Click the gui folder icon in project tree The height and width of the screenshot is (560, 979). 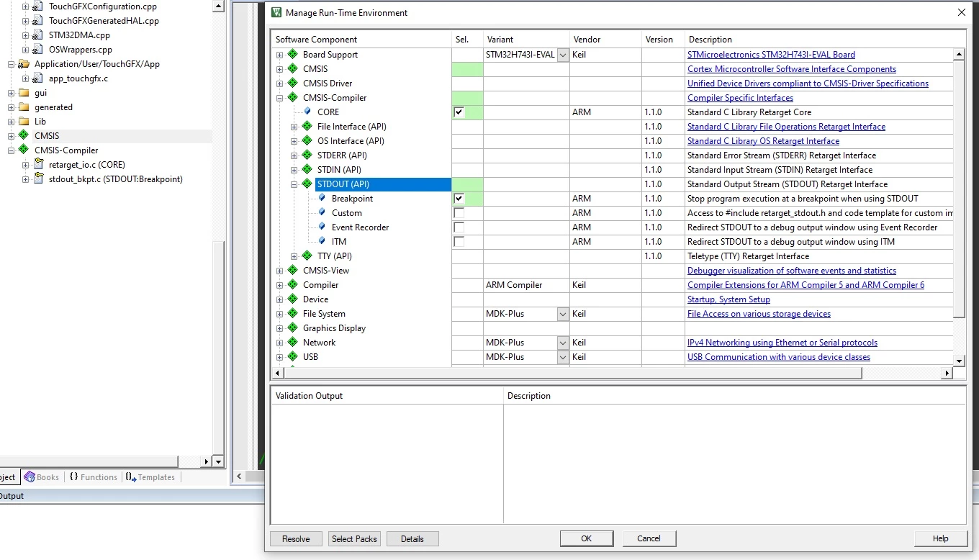click(24, 93)
